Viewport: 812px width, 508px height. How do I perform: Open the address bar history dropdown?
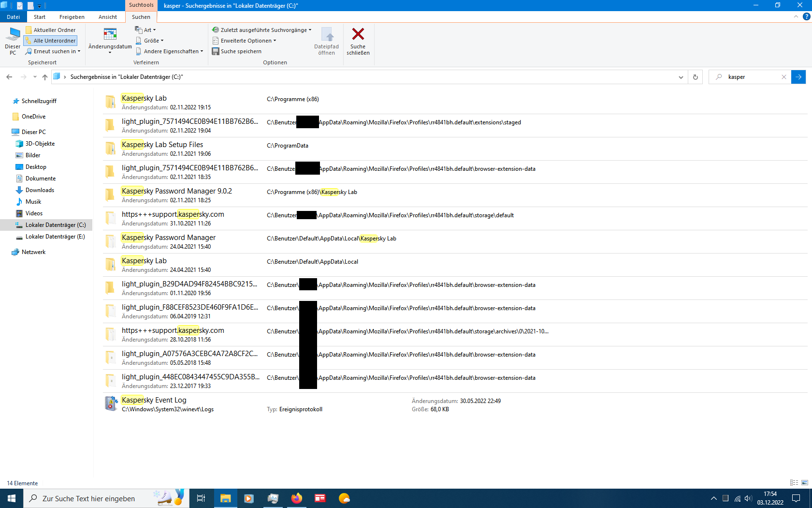click(680, 76)
